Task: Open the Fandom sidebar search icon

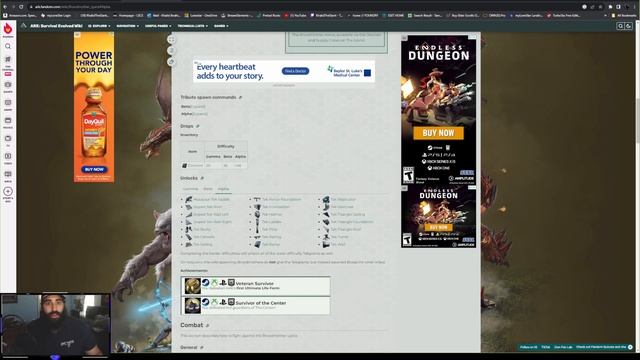Action: point(8,47)
